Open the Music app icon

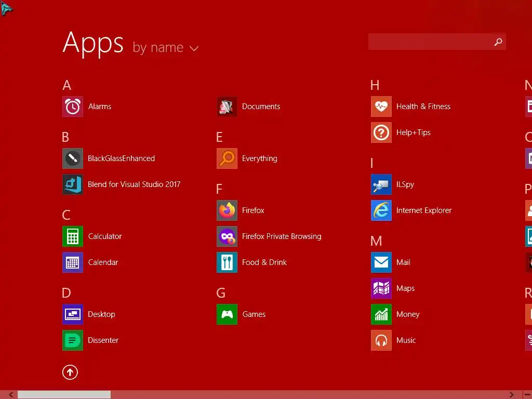coord(381,340)
